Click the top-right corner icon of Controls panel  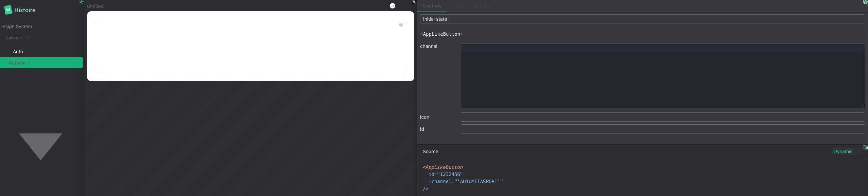click(x=865, y=2)
